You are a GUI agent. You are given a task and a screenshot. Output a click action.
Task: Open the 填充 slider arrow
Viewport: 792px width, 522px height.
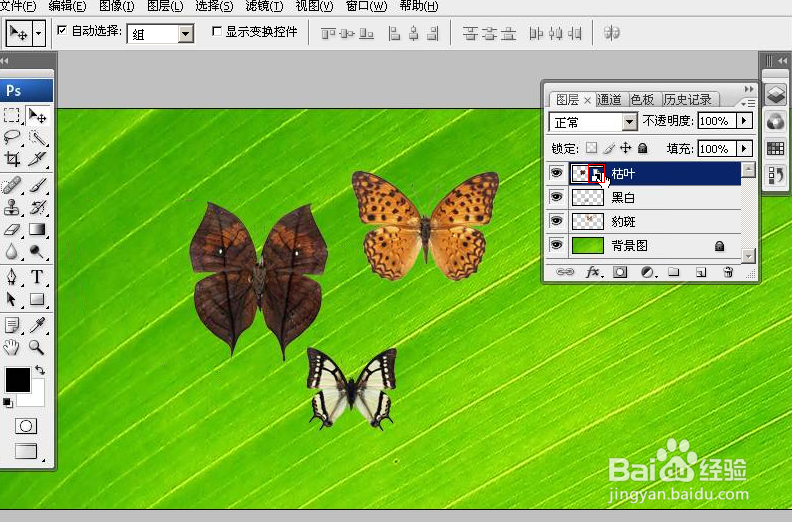click(744, 149)
